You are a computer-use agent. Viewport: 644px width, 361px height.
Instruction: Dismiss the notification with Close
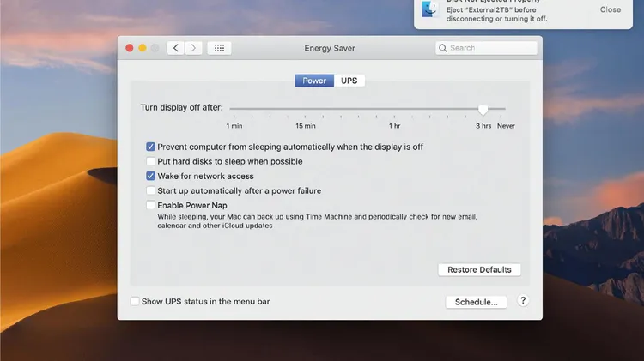[x=610, y=9]
